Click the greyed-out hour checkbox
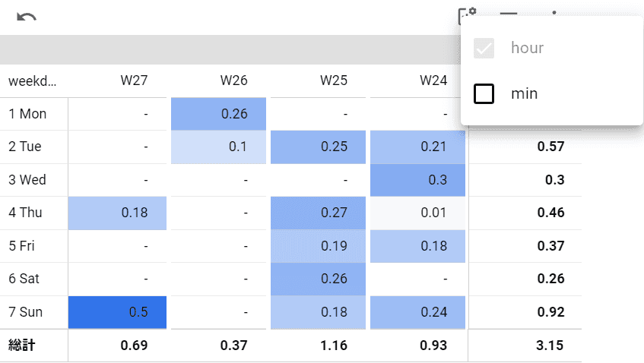Viewport: 644px width, 363px height. pyautogui.click(x=484, y=49)
